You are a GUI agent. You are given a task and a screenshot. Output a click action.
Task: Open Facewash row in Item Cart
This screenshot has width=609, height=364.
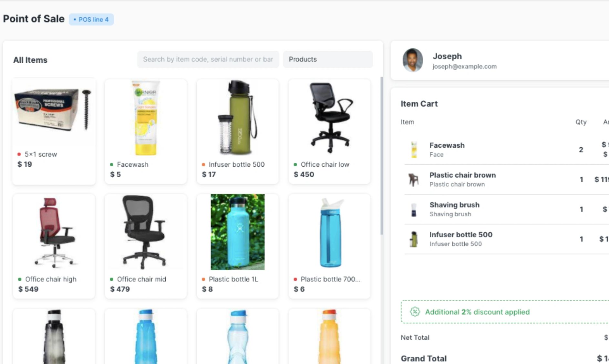pos(506,150)
